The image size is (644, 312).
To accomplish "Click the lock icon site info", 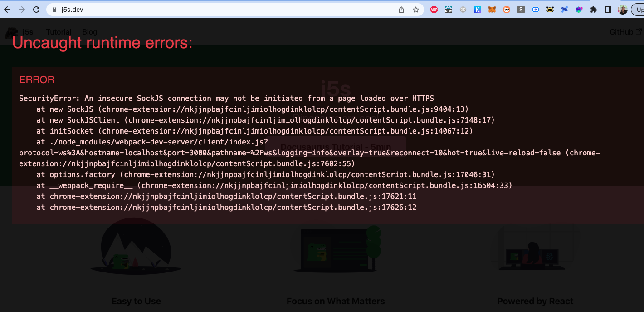I will tap(54, 10).
